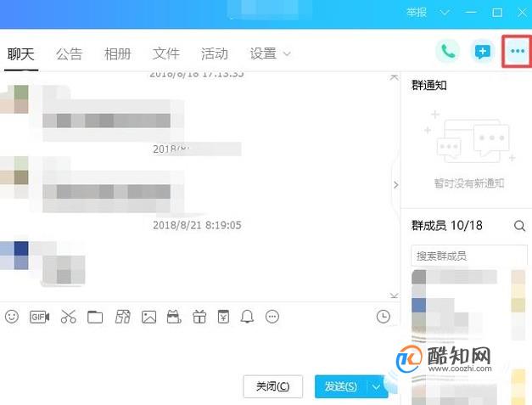
Task: Click the group member search magnifier icon
Action: click(x=519, y=226)
